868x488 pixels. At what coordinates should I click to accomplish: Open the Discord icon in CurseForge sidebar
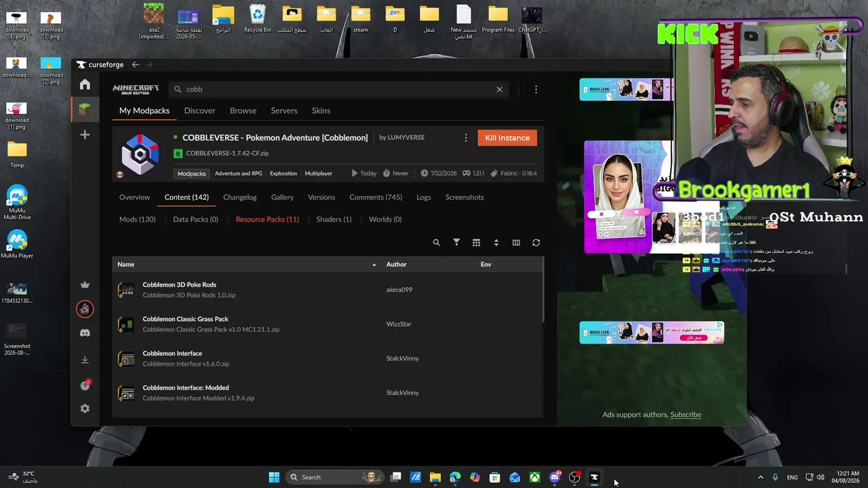85,333
